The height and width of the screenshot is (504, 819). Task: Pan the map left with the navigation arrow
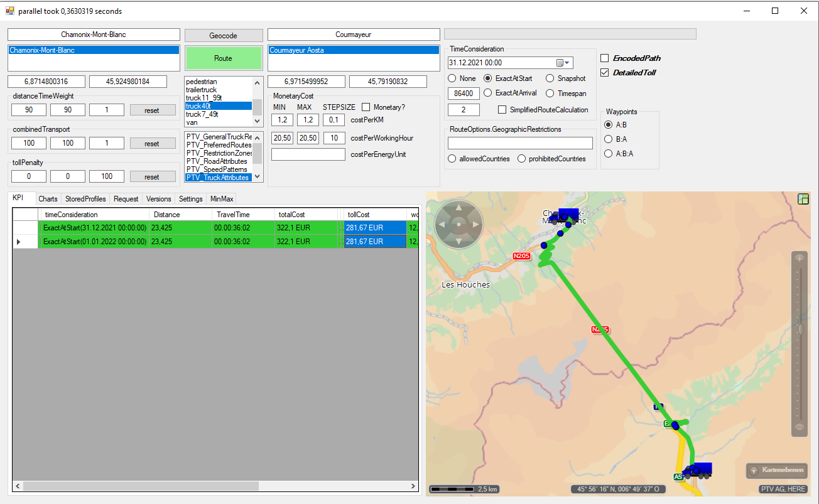point(442,224)
